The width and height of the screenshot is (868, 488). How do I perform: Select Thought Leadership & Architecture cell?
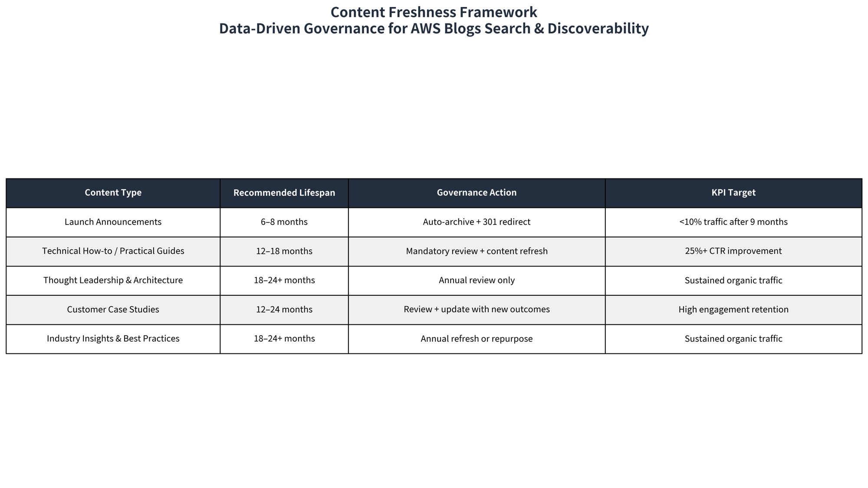pos(113,280)
